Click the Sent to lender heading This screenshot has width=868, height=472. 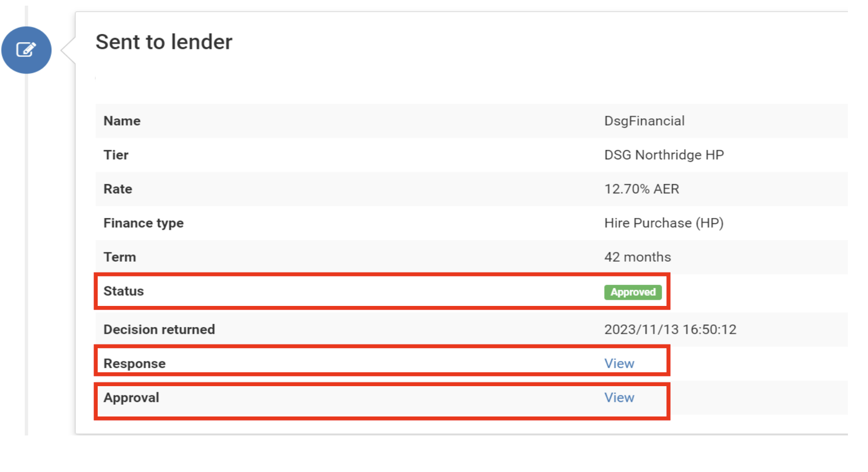(164, 42)
